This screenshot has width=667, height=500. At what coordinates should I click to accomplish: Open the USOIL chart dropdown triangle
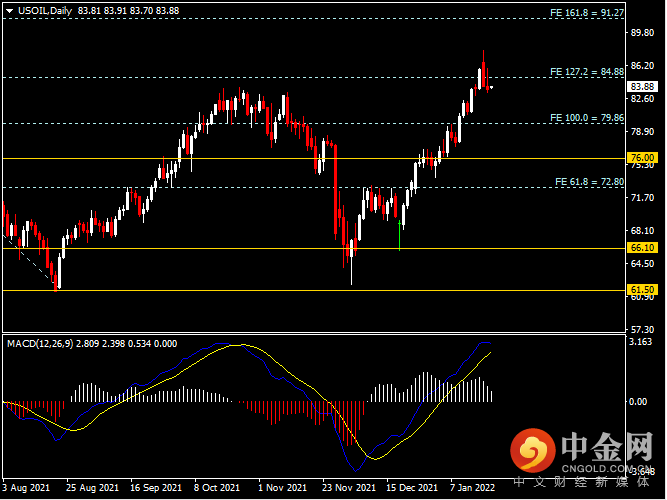[x=9, y=11]
